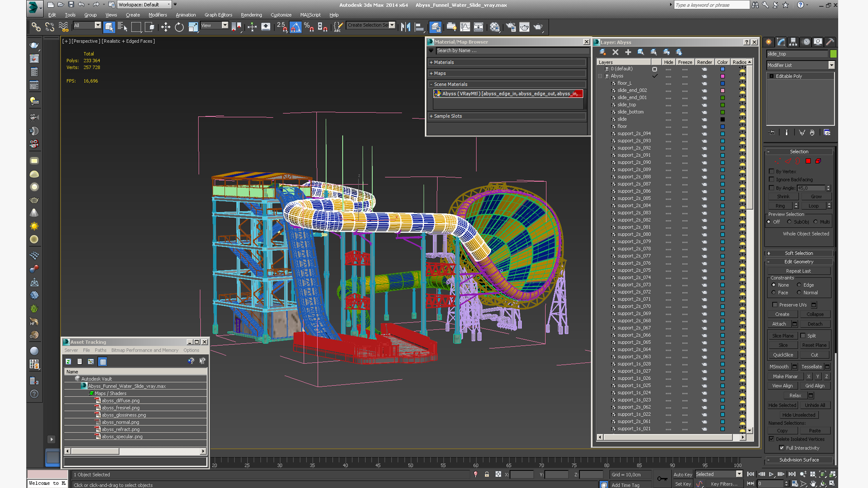Toggle the Preserve UVs checkbox
This screenshot has height=488, width=868.
[x=775, y=305]
